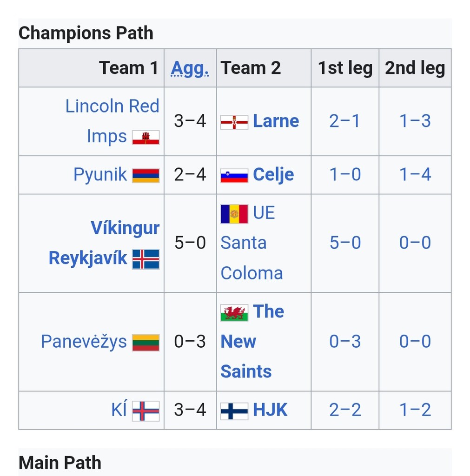Open the Larne team page link
This screenshot has width=470, height=476.
[x=276, y=121]
